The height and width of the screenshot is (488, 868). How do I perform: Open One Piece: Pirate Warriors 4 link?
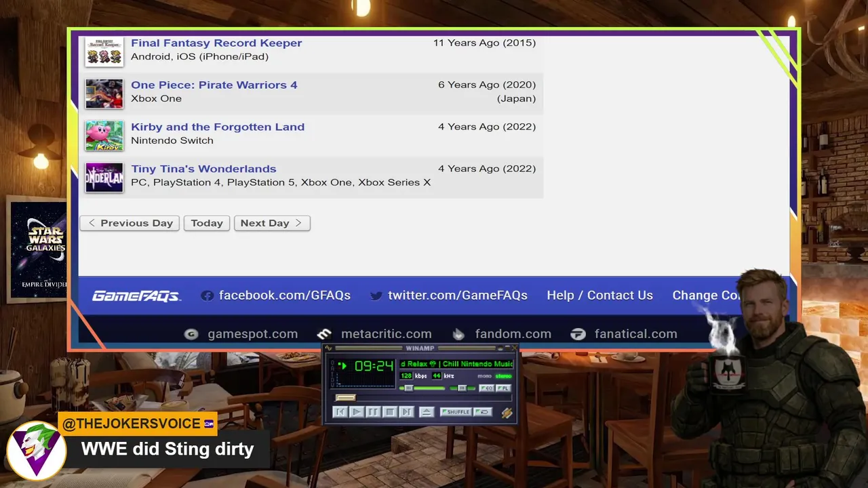tap(214, 85)
